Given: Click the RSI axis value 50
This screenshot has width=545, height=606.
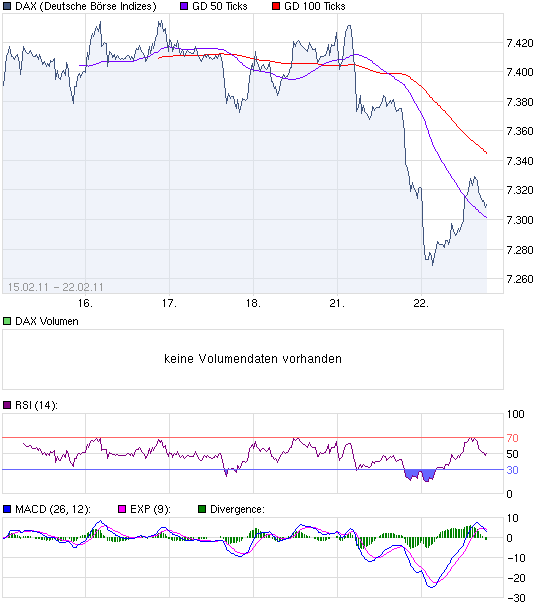Looking at the screenshot, I should click(x=513, y=454).
